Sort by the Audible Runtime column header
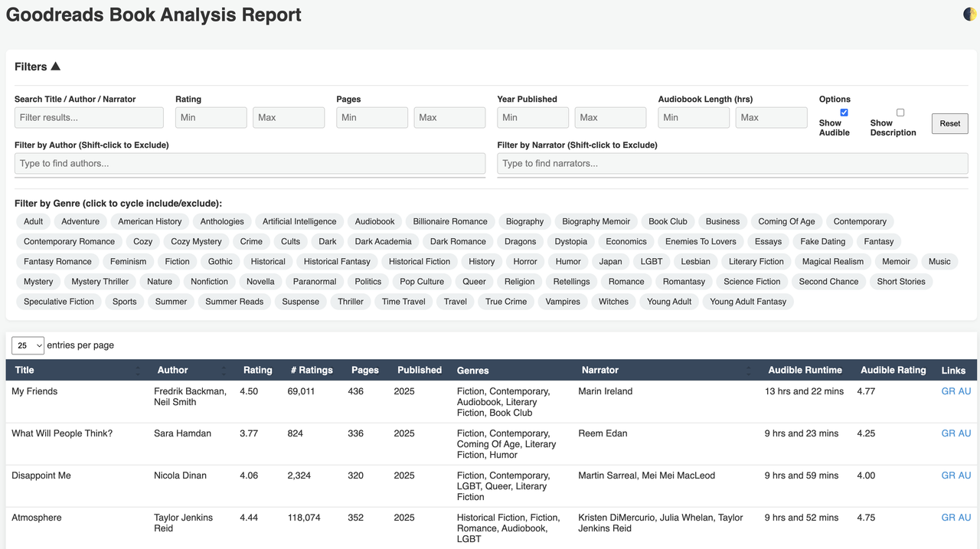980x549 pixels. (805, 370)
